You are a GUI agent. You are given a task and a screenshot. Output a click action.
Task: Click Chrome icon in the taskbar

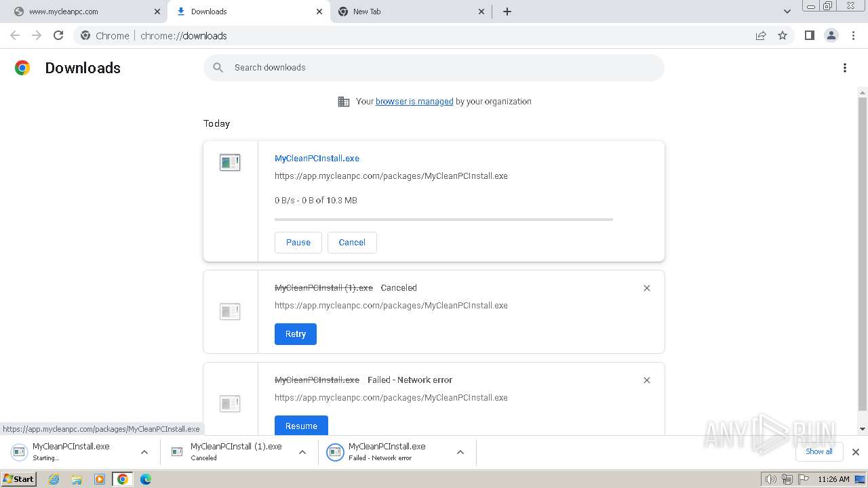tap(123, 479)
